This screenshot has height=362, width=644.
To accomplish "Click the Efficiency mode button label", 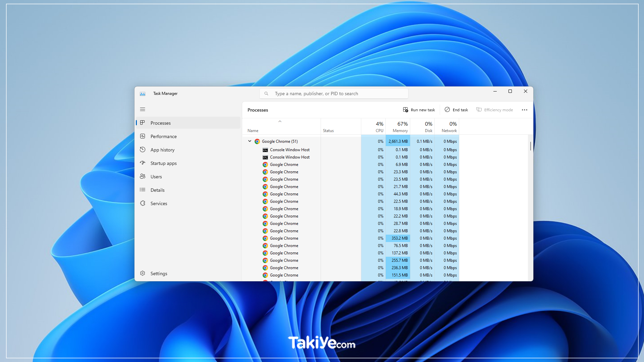I will coord(498,110).
